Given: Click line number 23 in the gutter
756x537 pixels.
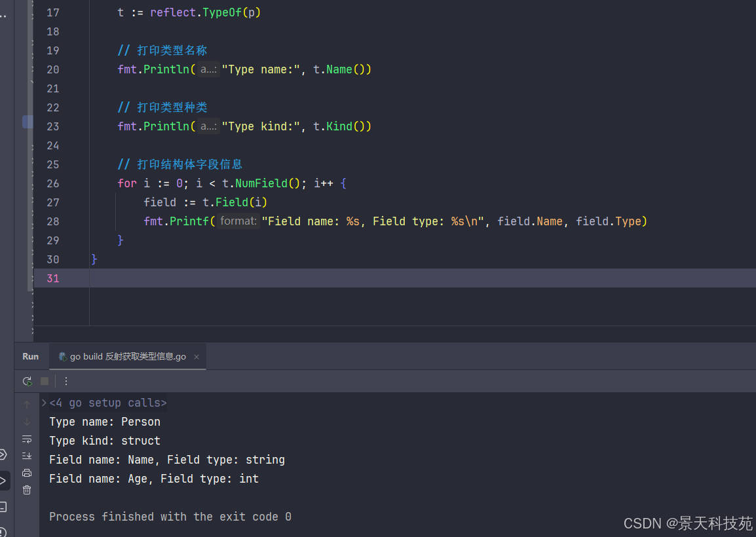Looking at the screenshot, I should [52, 126].
